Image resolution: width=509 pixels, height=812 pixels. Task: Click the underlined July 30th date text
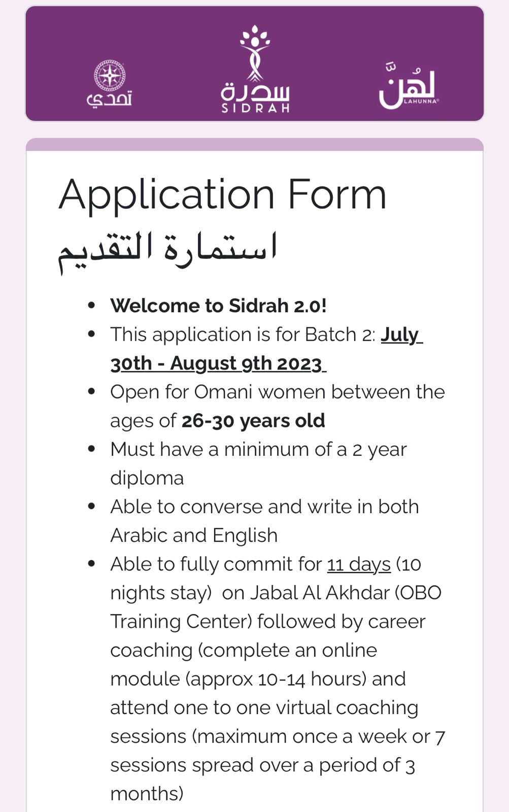click(267, 349)
